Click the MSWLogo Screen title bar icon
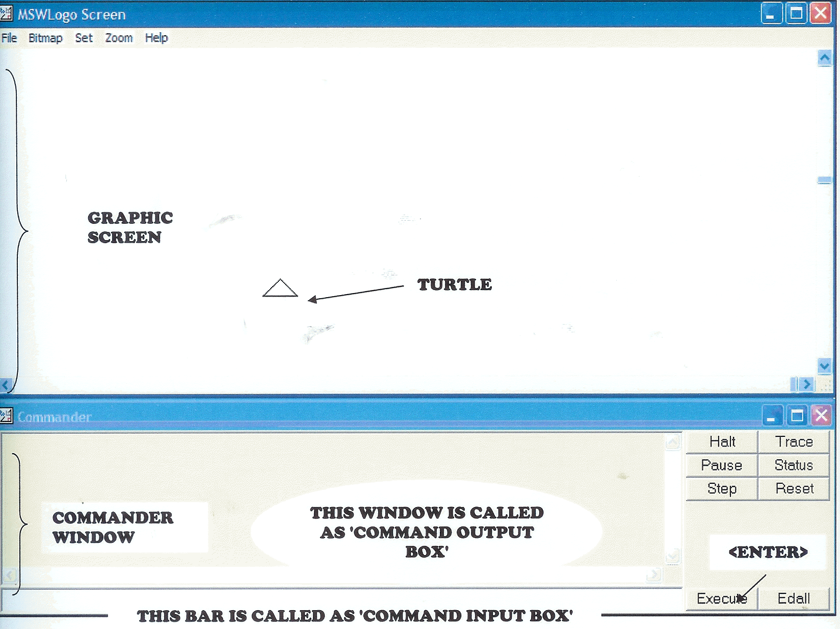 [x=6, y=14]
